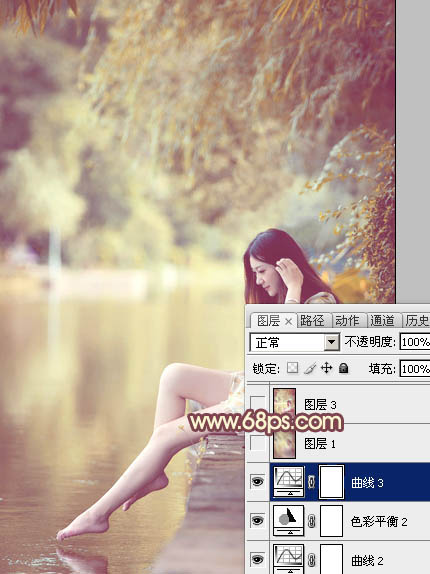
Task: Select the 色彩平衡 2 color balance icon
Action: tap(289, 521)
